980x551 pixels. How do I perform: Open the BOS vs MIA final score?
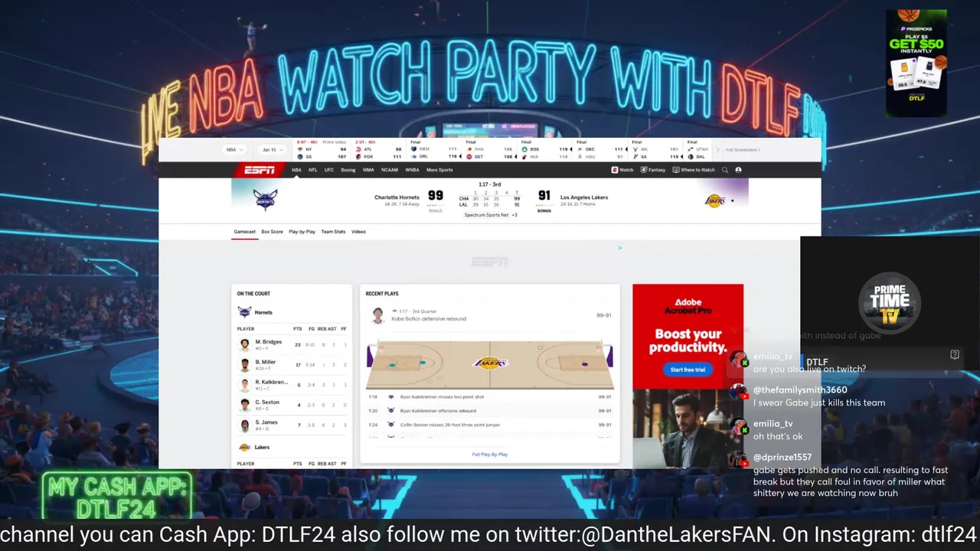(544, 149)
